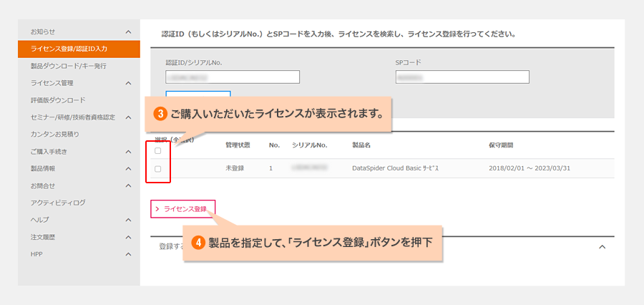Expand セミナー/研修/技術者資格認定 section chevron
The image size is (644, 305).
(x=128, y=117)
